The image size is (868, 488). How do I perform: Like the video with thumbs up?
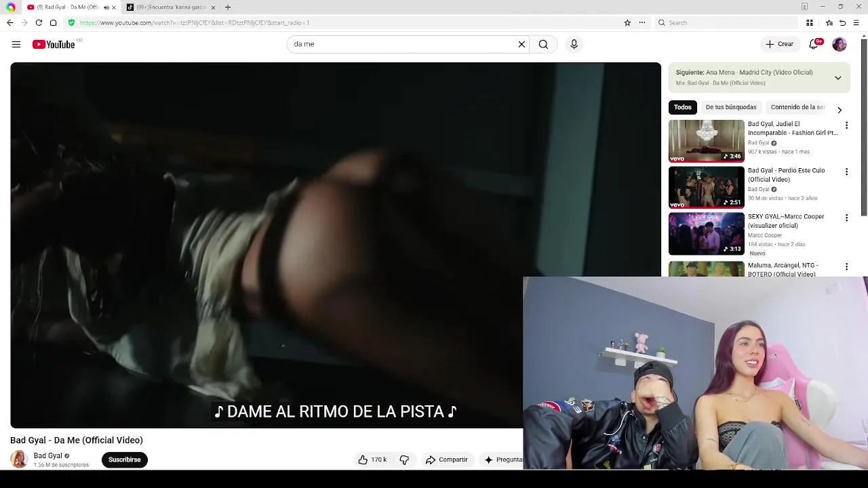click(x=372, y=460)
